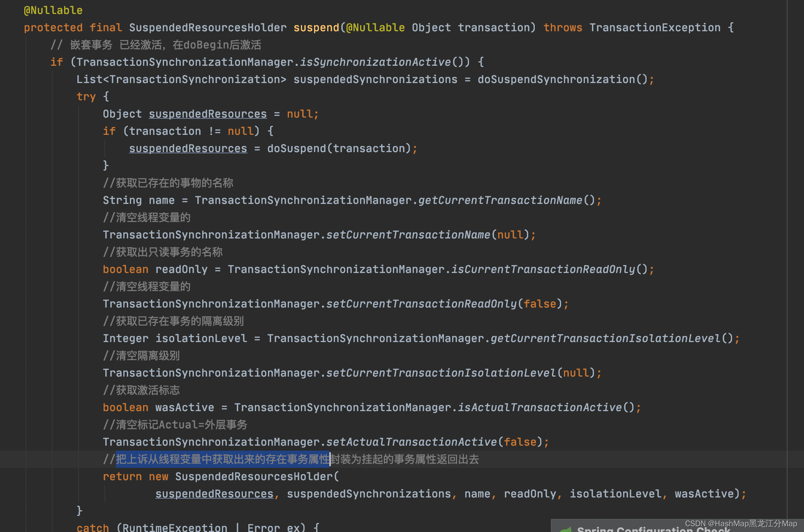Click RuntimeException in the catch clause

pyautogui.click(x=175, y=527)
